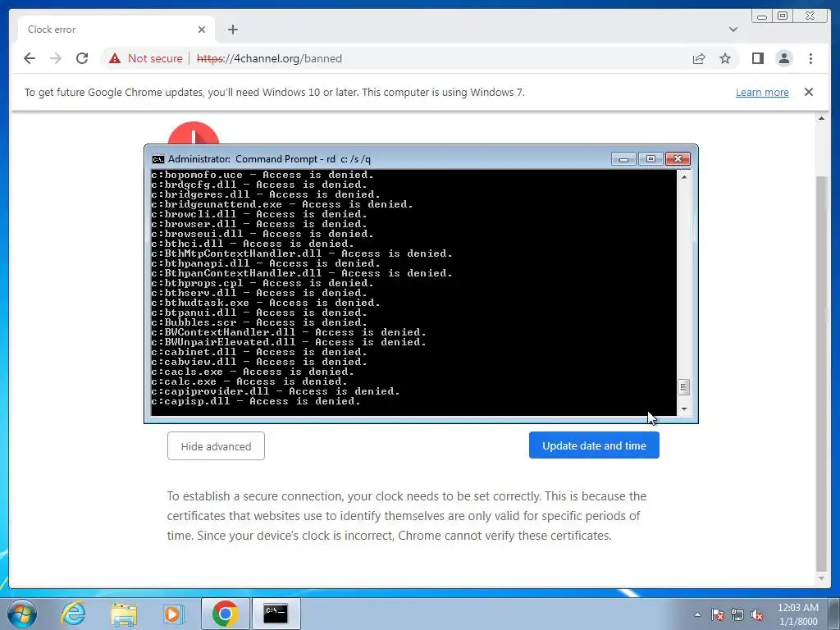Click the address bar URL 4channel.org/banned
The height and width of the screenshot is (630, 840).
point(269,58)
